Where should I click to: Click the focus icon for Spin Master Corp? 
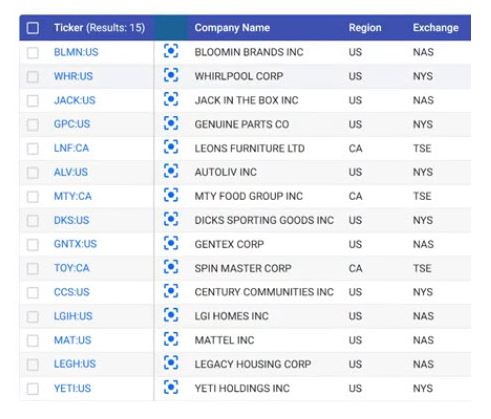(171, 267)
